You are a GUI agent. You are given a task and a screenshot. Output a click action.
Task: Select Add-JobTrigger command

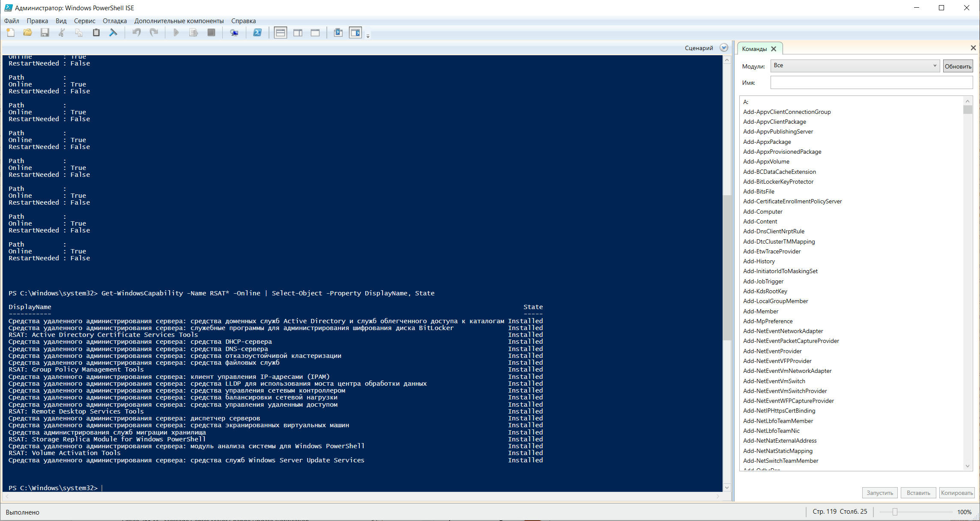(x=763, y=281)
